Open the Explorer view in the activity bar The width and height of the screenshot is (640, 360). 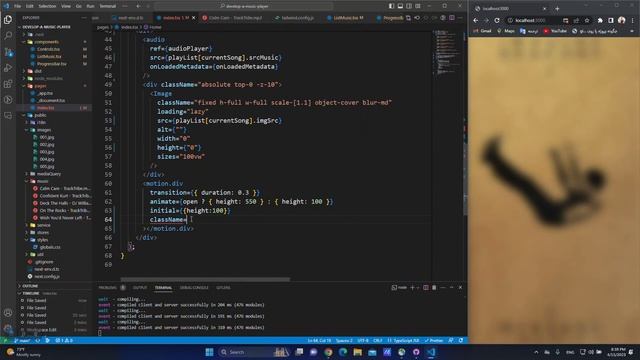point(8,20)
